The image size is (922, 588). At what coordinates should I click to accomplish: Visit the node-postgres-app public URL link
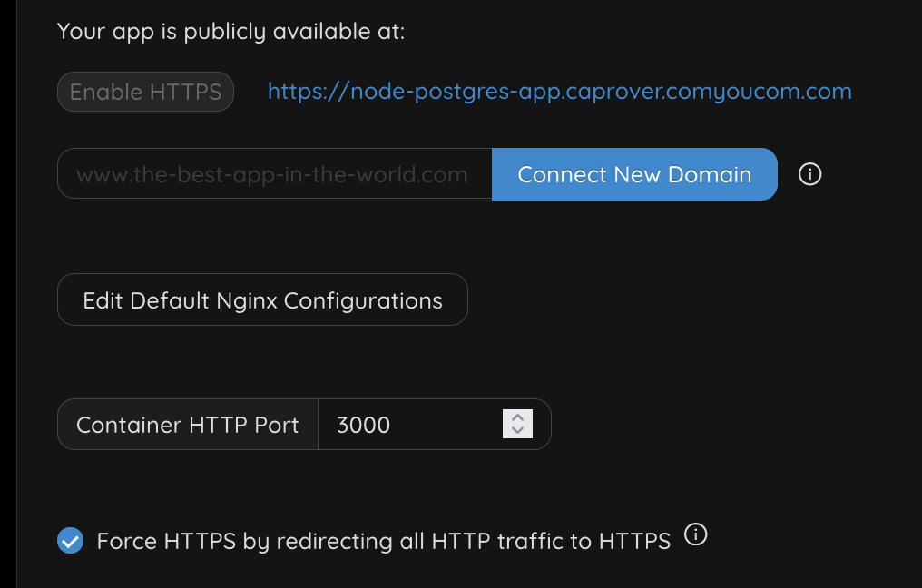tap(559, 91)
